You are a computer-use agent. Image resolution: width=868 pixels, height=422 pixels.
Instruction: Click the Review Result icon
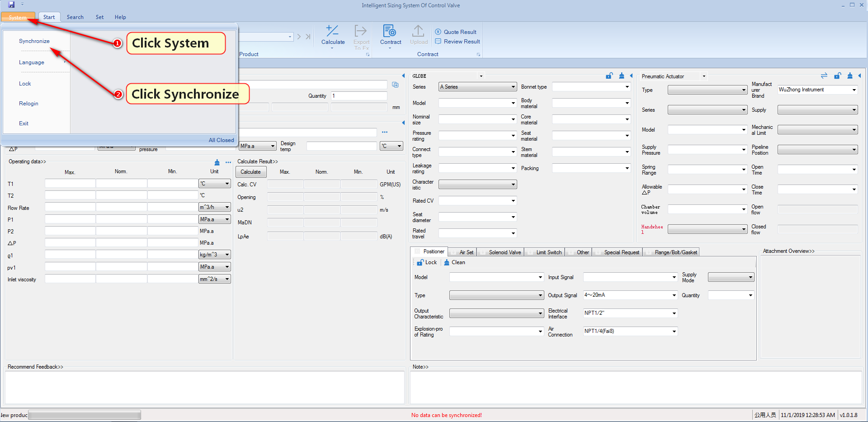(438, 41)
